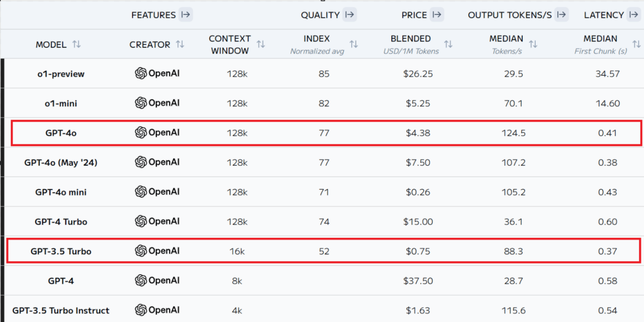
Task: Click OpenAI logo in GPT-3.5 Turbo row
Action: click(157, 251)
